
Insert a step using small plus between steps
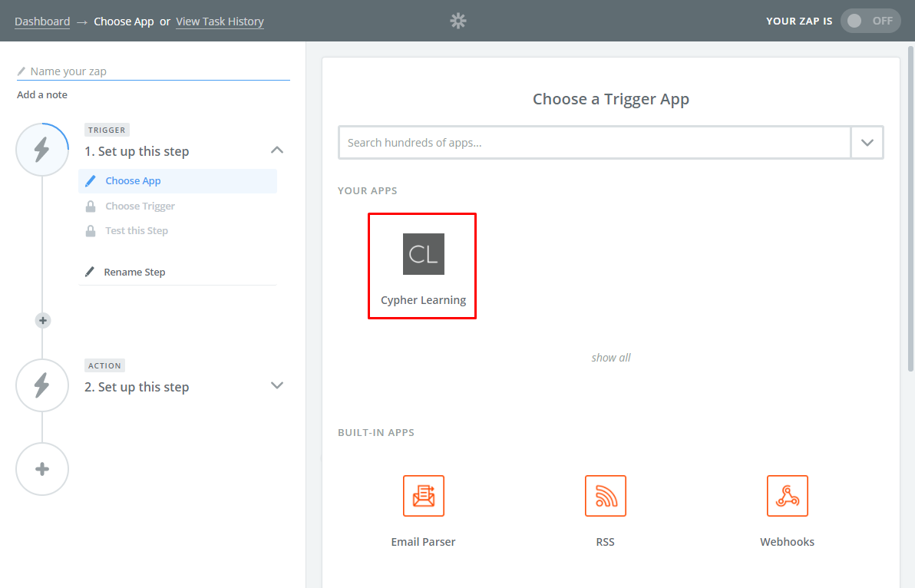(x=42, y=320)
